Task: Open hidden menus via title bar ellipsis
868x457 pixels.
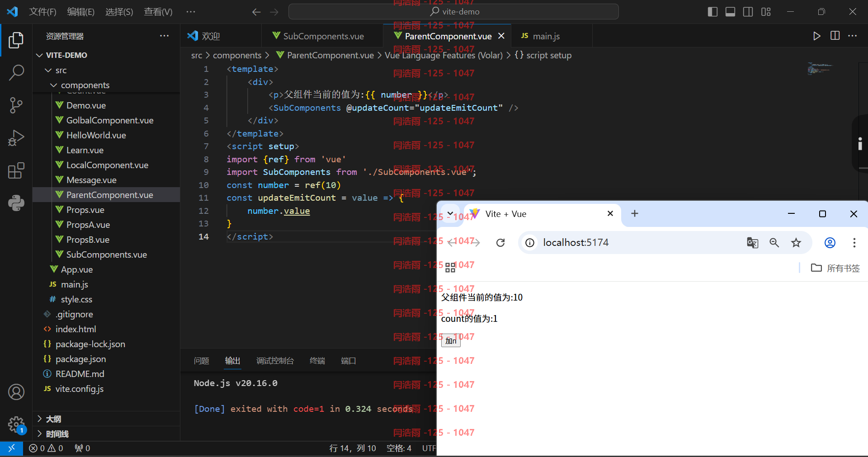Action: pos(191,12)
